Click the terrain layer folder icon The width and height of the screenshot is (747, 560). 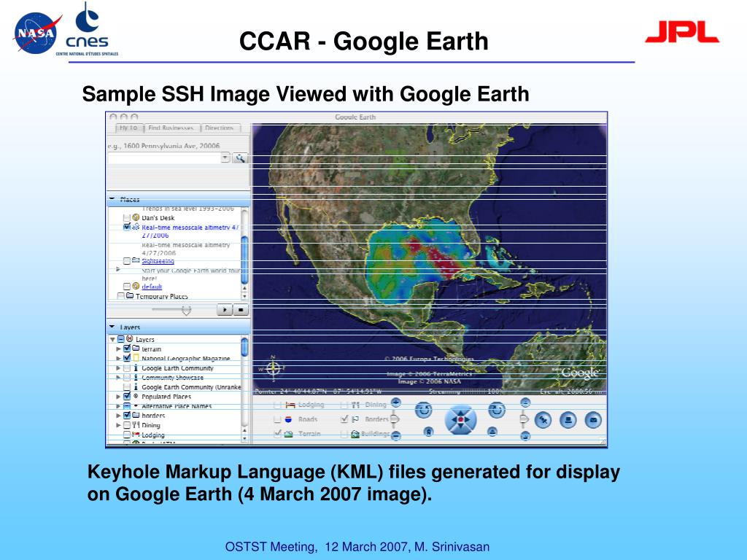point(136,349)
